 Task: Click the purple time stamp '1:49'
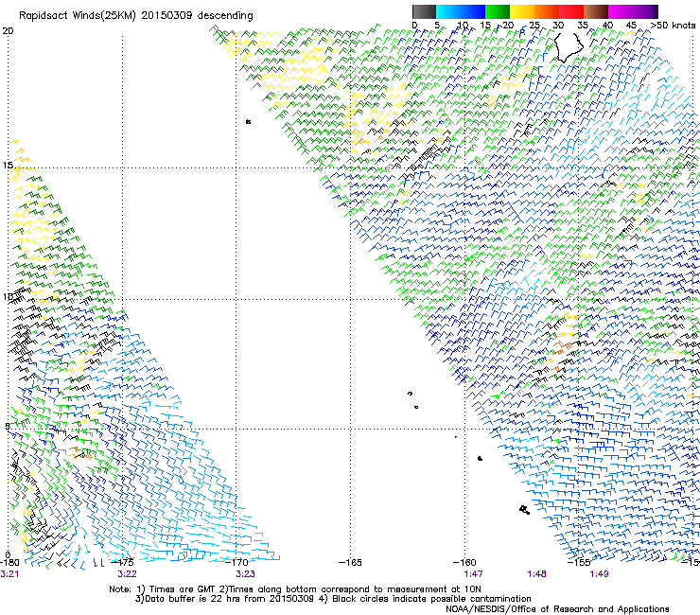[x=599, y=574]
